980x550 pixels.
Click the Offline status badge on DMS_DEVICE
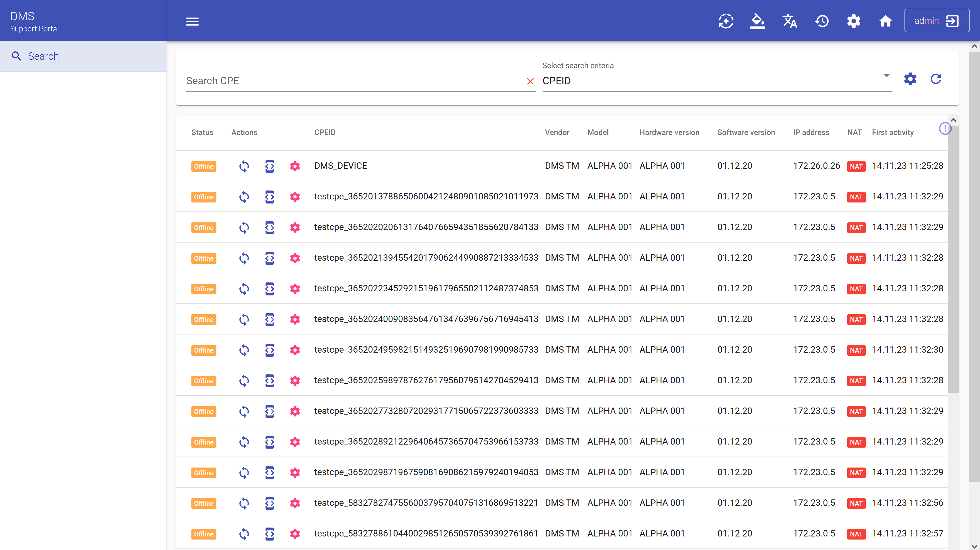[204, 166]
